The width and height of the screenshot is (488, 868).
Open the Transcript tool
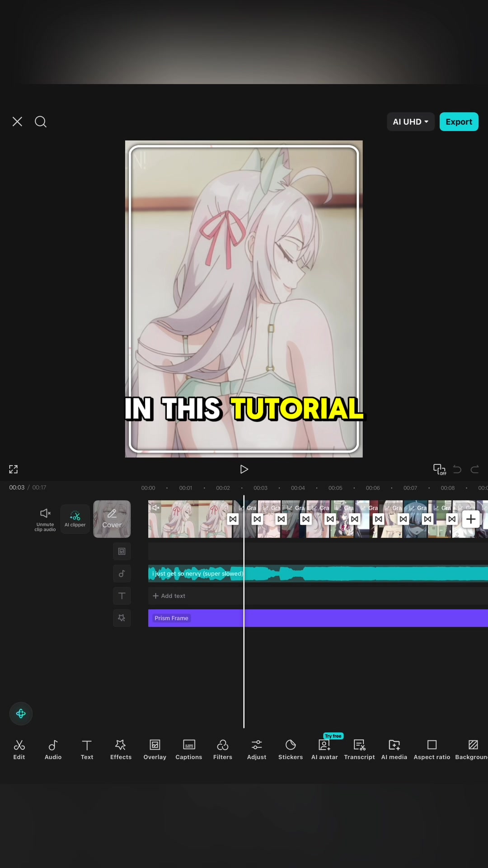(x=359, y=750)
